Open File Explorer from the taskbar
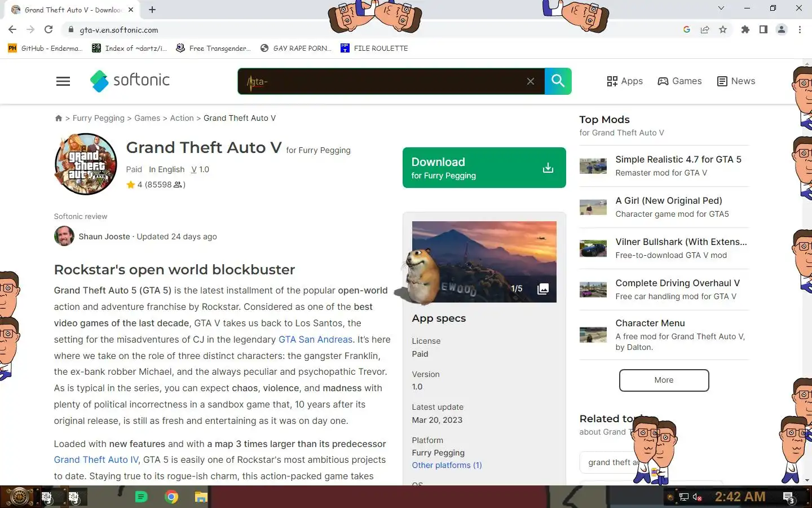Viewport: 812px width, 508px height. point(201,497)
